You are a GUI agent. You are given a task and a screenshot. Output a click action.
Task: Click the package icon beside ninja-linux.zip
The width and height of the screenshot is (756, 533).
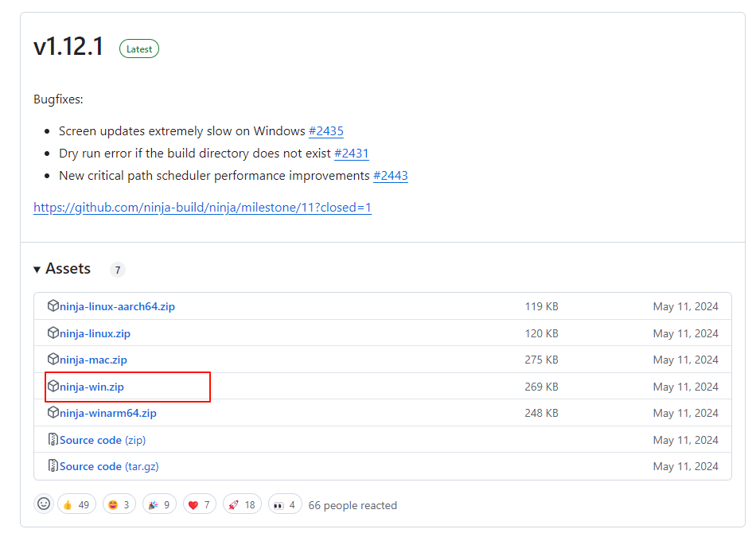tap(53, 333)
